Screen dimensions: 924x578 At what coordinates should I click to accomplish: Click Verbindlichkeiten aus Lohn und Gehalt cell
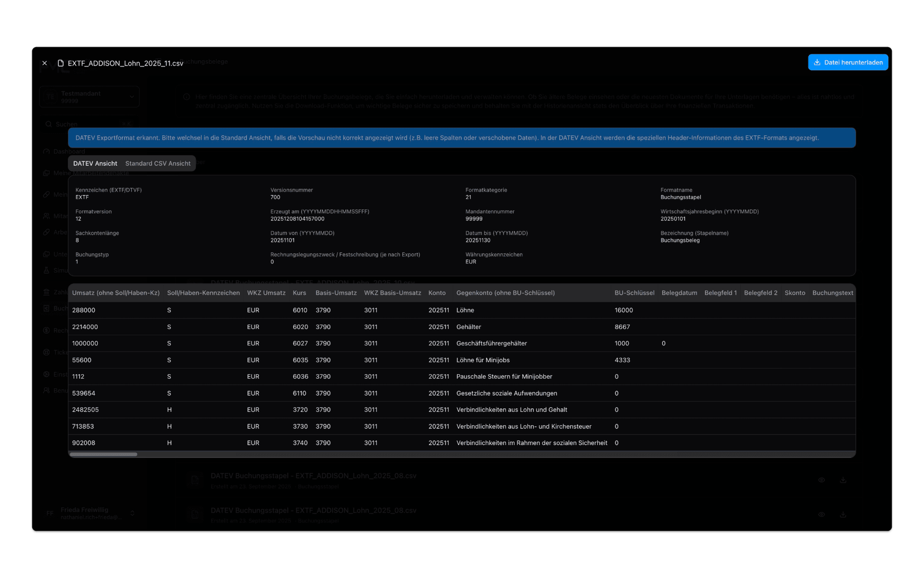click(532, 410)
